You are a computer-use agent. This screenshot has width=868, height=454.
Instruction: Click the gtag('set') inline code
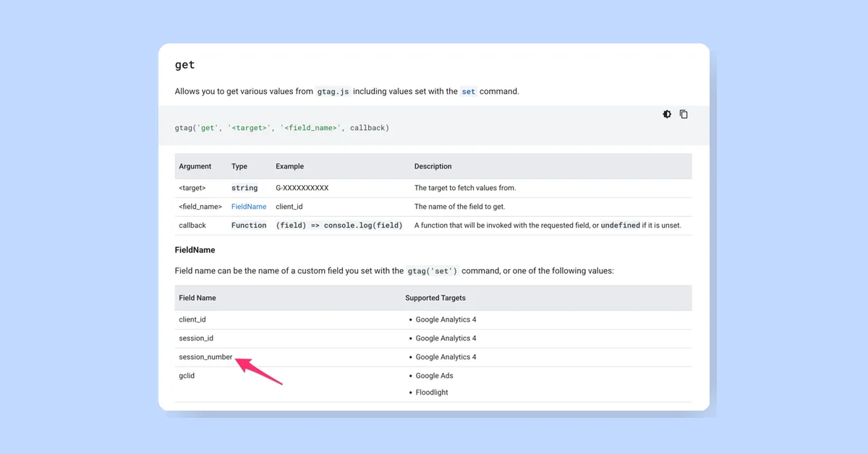[433, 271]
